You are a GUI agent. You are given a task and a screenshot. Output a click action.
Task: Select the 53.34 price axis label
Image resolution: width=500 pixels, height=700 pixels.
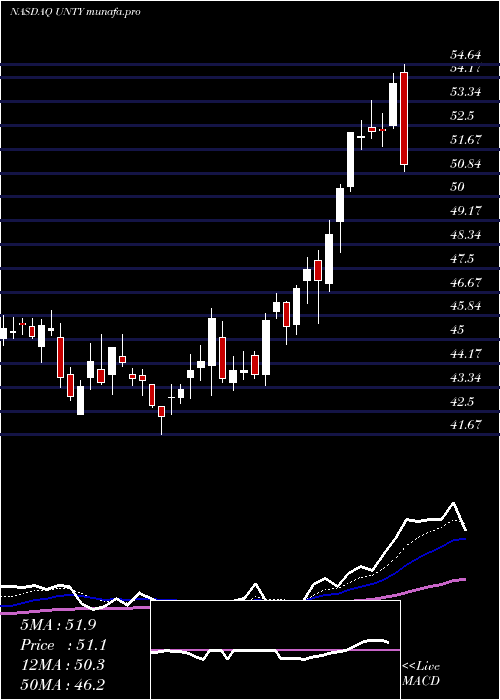(x=466, y=92)
